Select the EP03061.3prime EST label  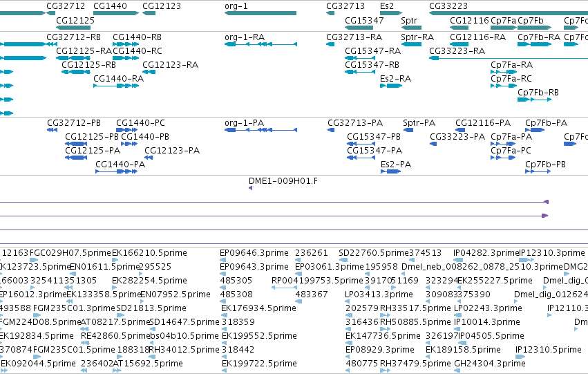(330, 267)
